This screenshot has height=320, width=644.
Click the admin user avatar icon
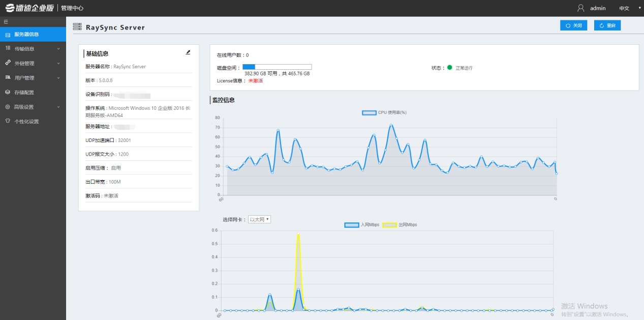[x=581, y=8]
